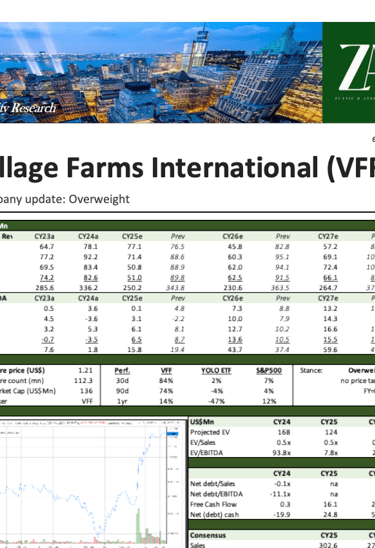Select previous estimate '95.1'
Viewport: 375px width, 548px height.
pos(282,257)
